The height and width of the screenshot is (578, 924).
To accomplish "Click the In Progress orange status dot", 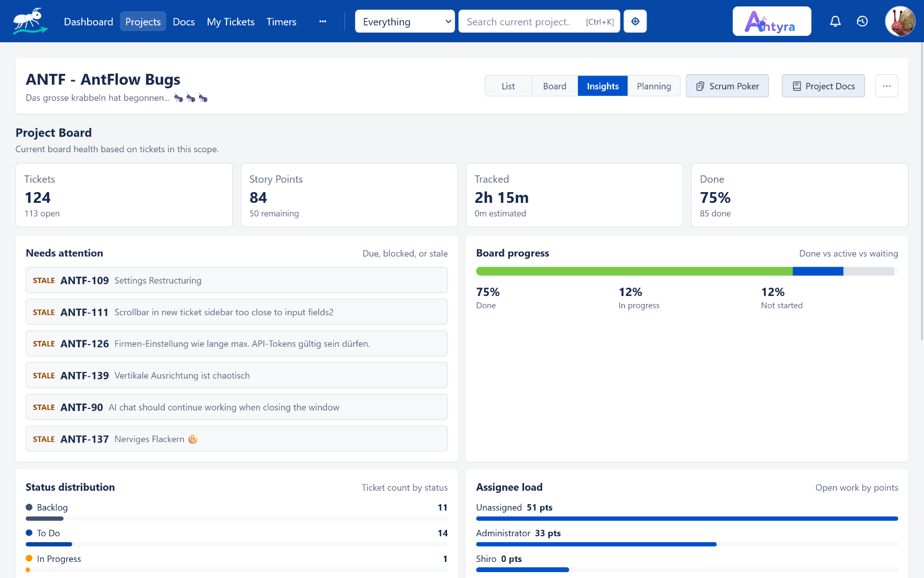I will 29,558.
